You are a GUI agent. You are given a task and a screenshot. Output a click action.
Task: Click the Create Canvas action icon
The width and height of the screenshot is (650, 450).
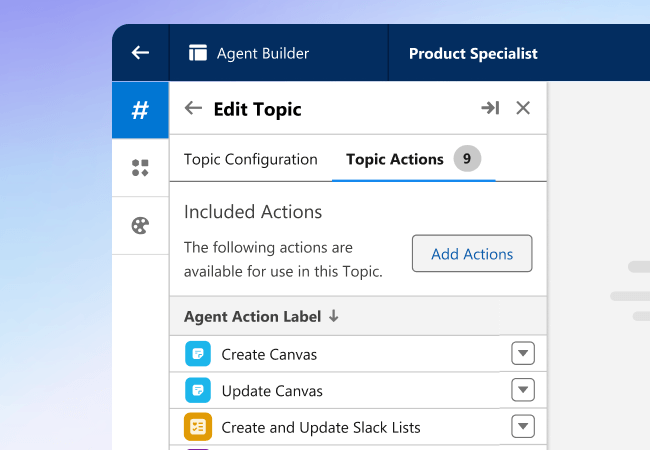(x=198, y=354)
